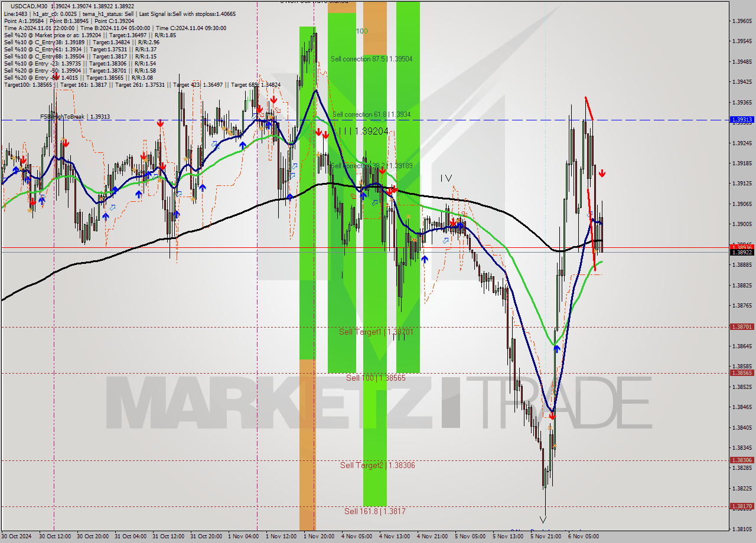Click the '31 Oct 20:00' time axis label

[206, 537]
